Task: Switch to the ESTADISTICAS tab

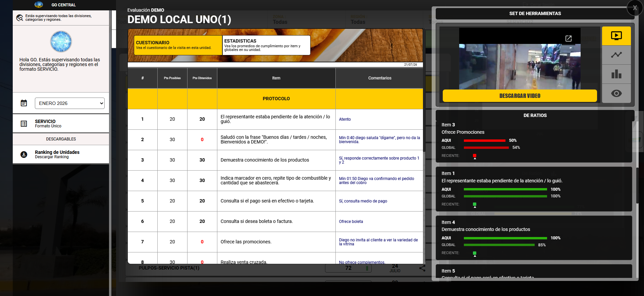Action: point(266,45)
